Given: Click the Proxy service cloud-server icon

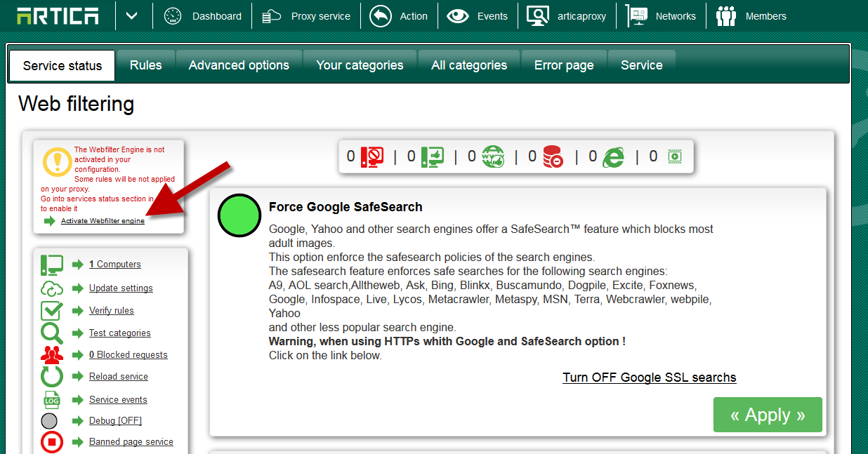Looking at the screenshot, I should 272,16.
